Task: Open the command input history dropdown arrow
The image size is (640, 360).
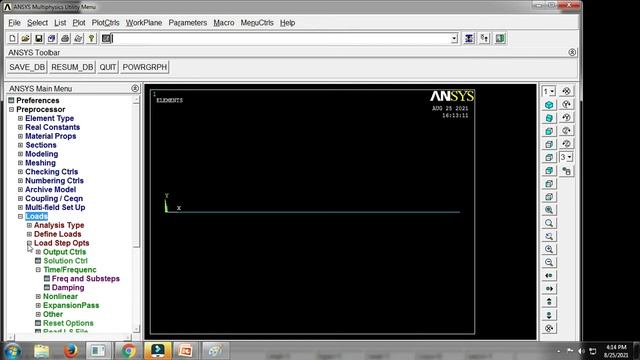Action: [x=454, y=38]
